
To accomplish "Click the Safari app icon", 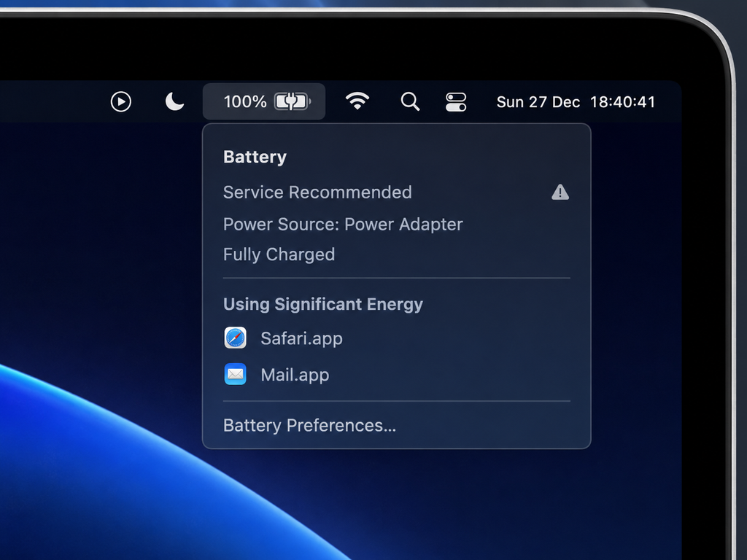I will click(x=236, y=338).
